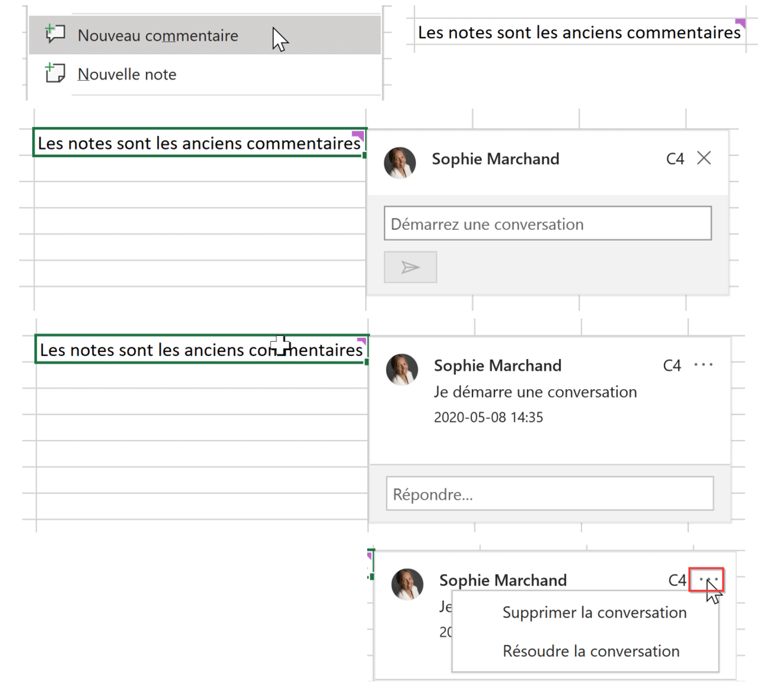Open the red-outlined ellipsis options button
Screen dimensions: 758x700
coord(706,579)
